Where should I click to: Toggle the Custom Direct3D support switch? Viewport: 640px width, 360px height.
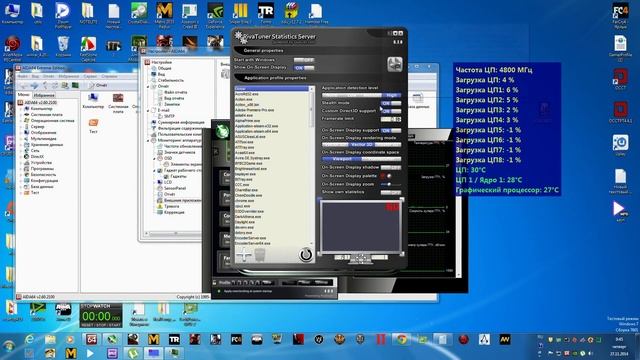click(x=391, y=111)
